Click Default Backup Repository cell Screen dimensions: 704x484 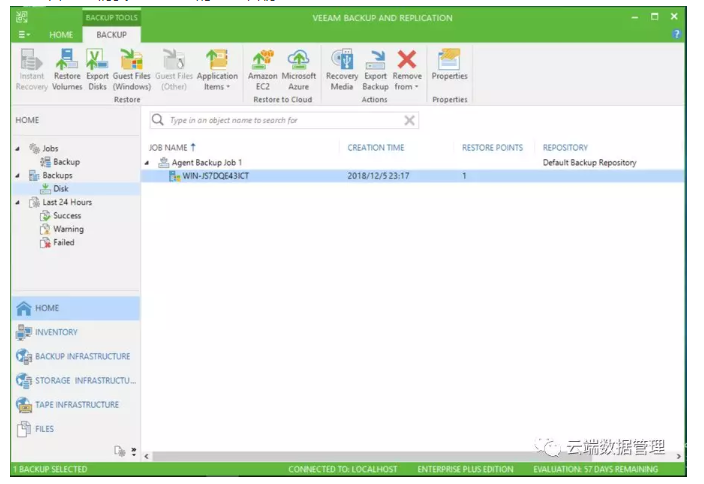(x=590, y=163)
